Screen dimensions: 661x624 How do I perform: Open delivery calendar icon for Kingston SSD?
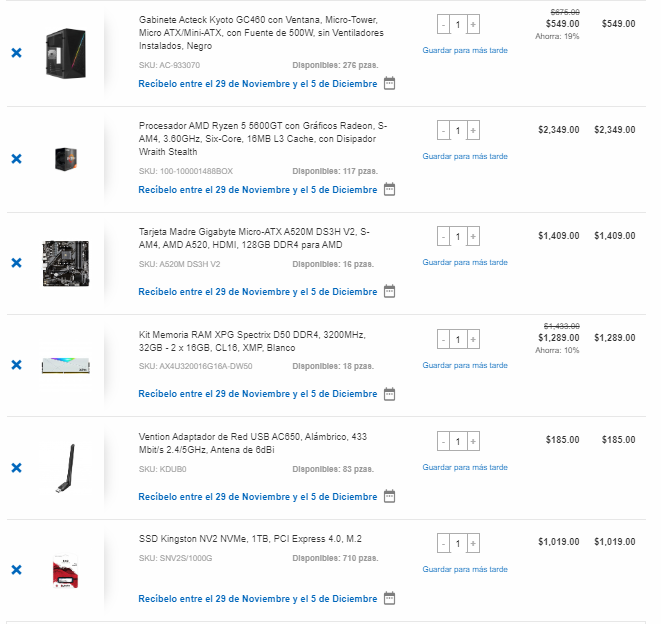pos(390,598)
